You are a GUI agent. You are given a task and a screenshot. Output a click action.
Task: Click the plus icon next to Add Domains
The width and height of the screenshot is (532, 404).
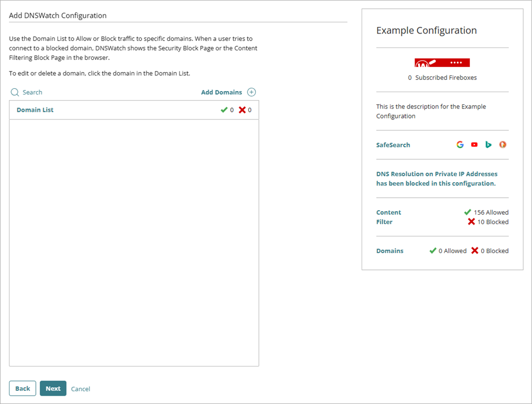click(251, 92)
